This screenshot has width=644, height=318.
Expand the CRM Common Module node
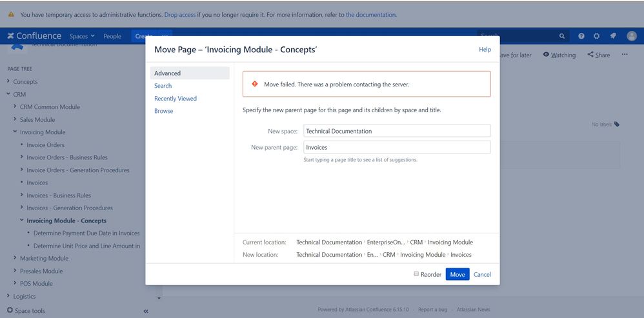click(15, 106)
